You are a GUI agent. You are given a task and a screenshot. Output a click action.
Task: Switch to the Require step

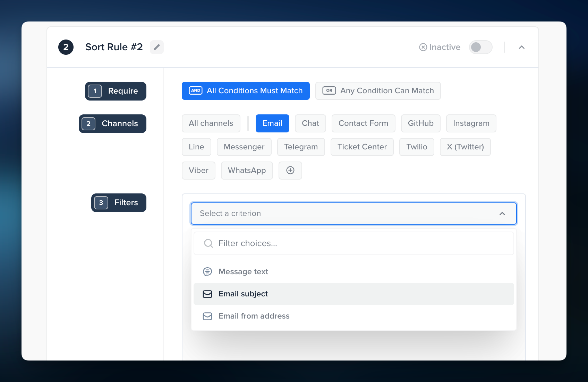115,91
